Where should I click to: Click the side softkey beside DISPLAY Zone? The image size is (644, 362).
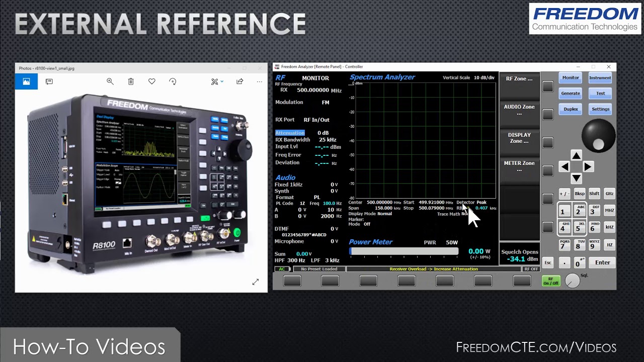pyautogui.click(x=547, y=143)
